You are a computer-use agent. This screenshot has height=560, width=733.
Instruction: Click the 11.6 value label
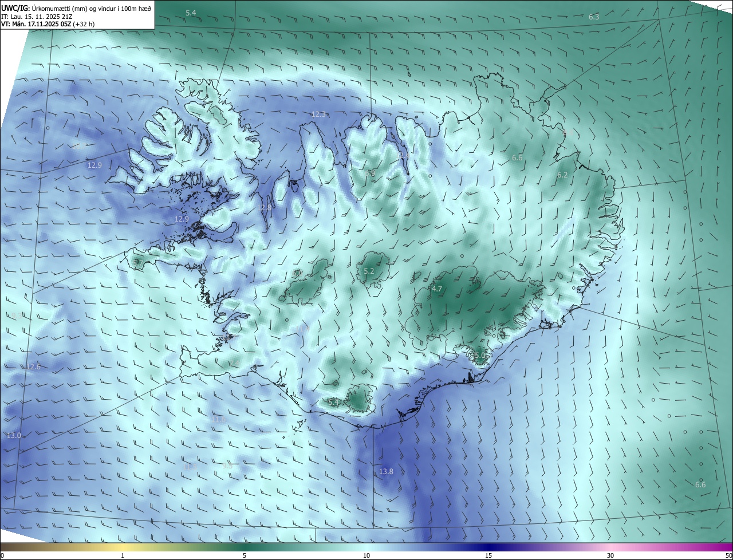[219, 419]
